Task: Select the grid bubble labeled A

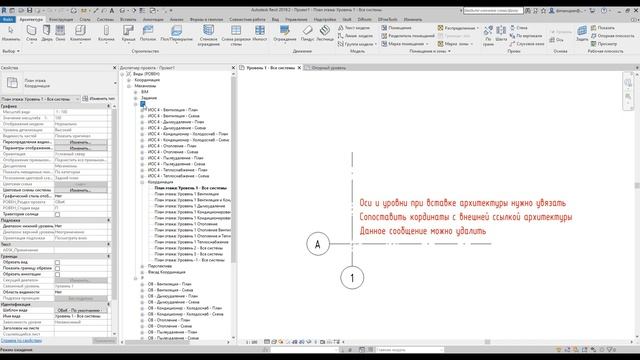Action: pos(318,244)
